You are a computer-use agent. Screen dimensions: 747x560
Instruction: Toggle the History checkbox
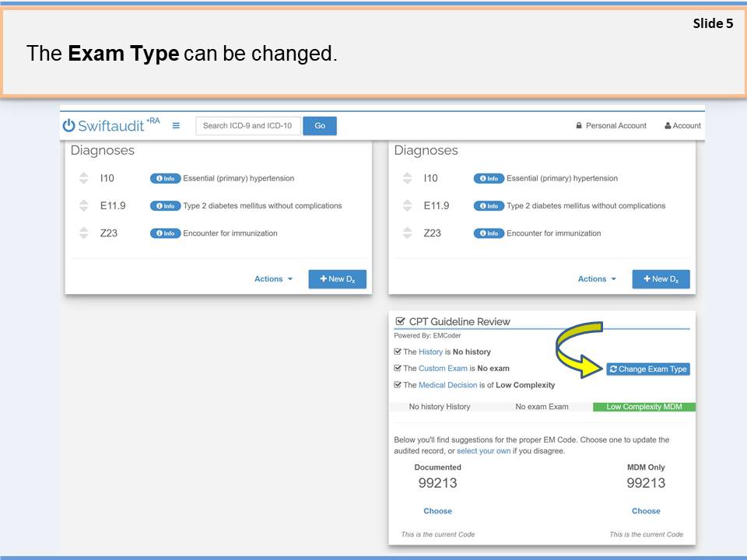[x=398, y=352]
